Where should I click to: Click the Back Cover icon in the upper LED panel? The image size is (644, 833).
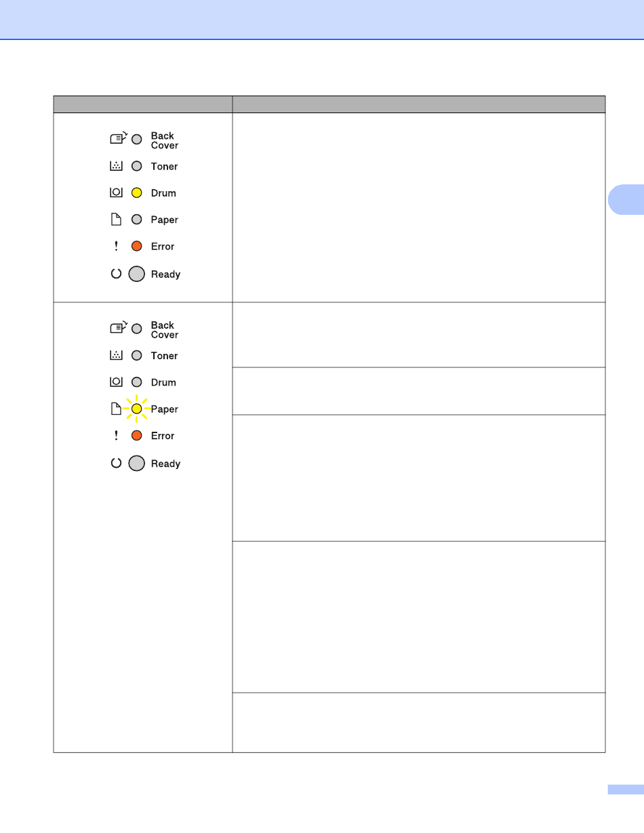pyautogui.click(x=118, y=139)
